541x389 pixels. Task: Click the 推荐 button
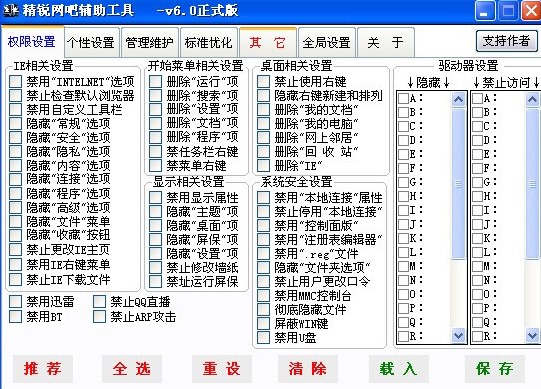pyautogui.click(x=43, y=369)
